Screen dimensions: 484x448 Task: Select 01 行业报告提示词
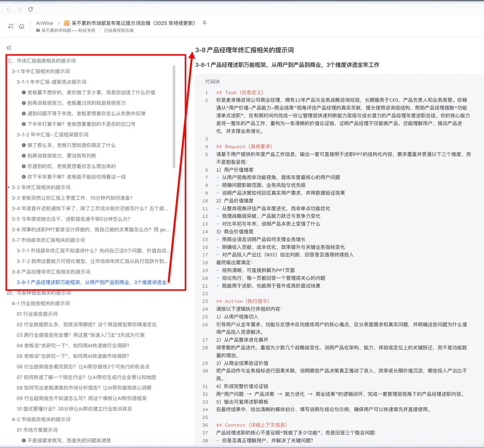coord(37,314)
